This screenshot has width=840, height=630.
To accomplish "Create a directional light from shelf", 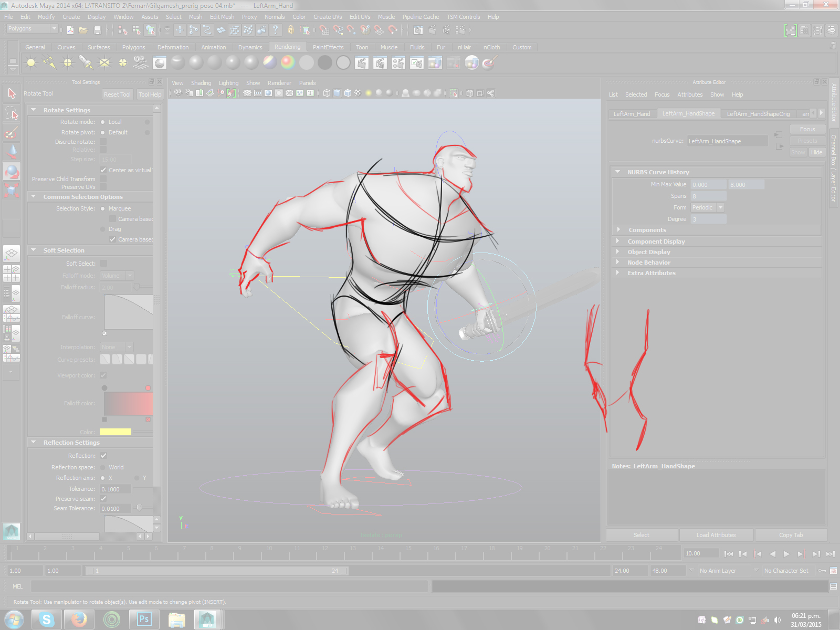I will pos(49,63).
